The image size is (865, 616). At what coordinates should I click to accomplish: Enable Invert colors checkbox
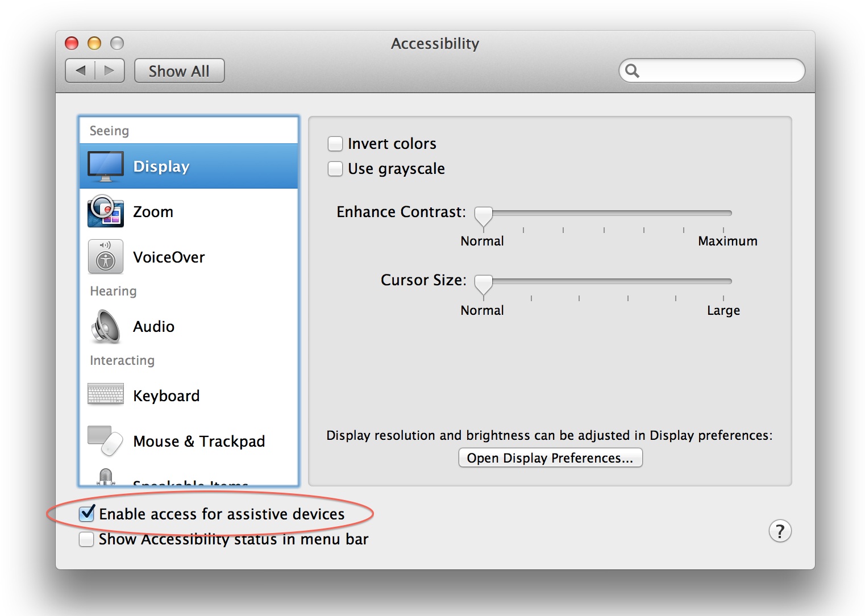pos(335,144)
